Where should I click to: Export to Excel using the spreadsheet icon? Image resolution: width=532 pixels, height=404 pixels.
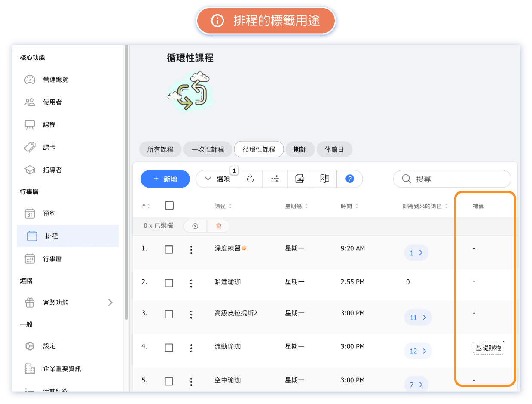point(324,179)
